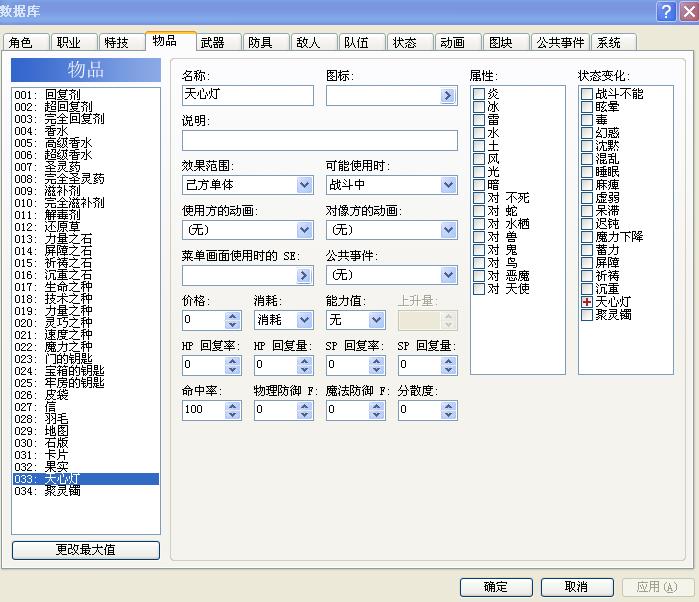The height and width of the screenshot is (602, 699).
Task: Toggle the 天心灯 state change plus mark
Action: (x=587, y=302)
